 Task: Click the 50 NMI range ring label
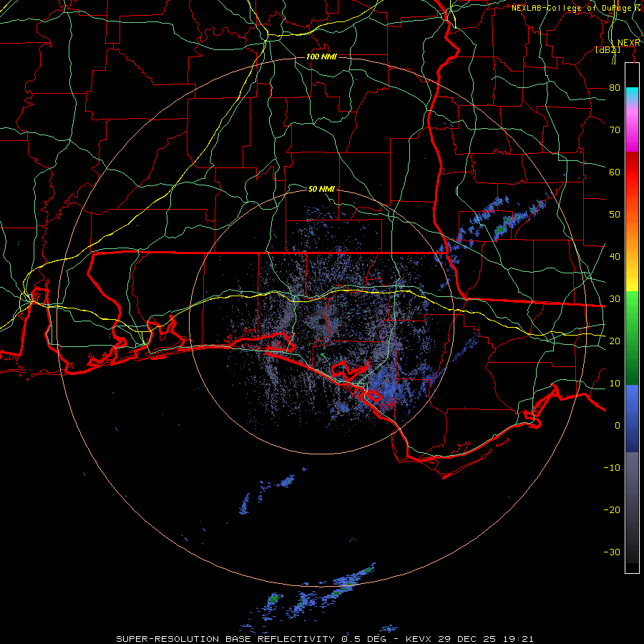coord(321,189)
